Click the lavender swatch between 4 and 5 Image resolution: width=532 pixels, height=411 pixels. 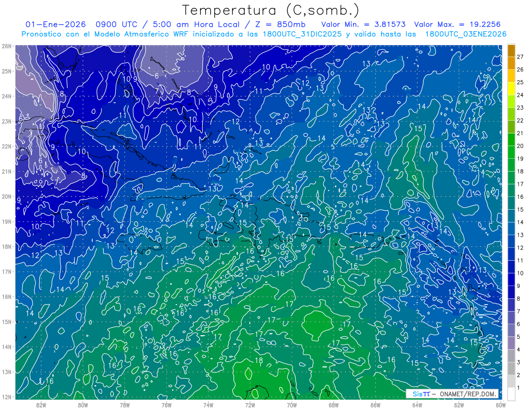tap(511, 343)
